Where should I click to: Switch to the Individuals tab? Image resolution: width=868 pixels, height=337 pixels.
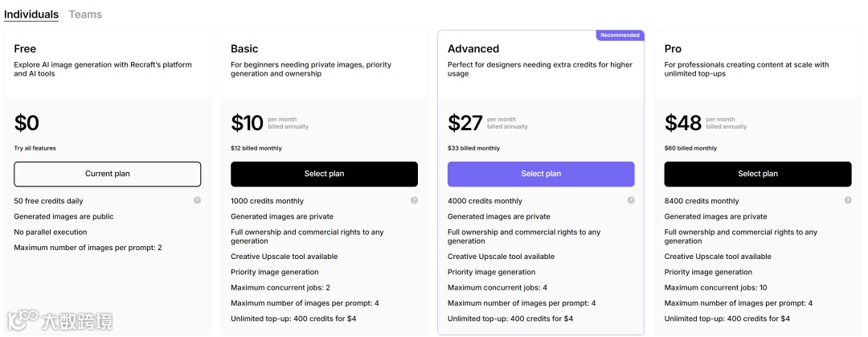point(31,14)
